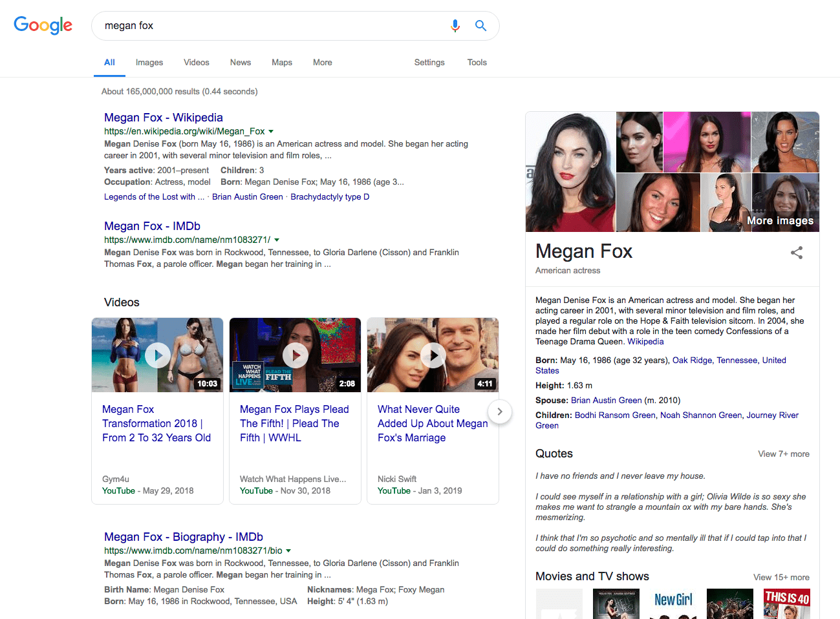
Task: Play the Plead The Fifth video
Action: 295,355
